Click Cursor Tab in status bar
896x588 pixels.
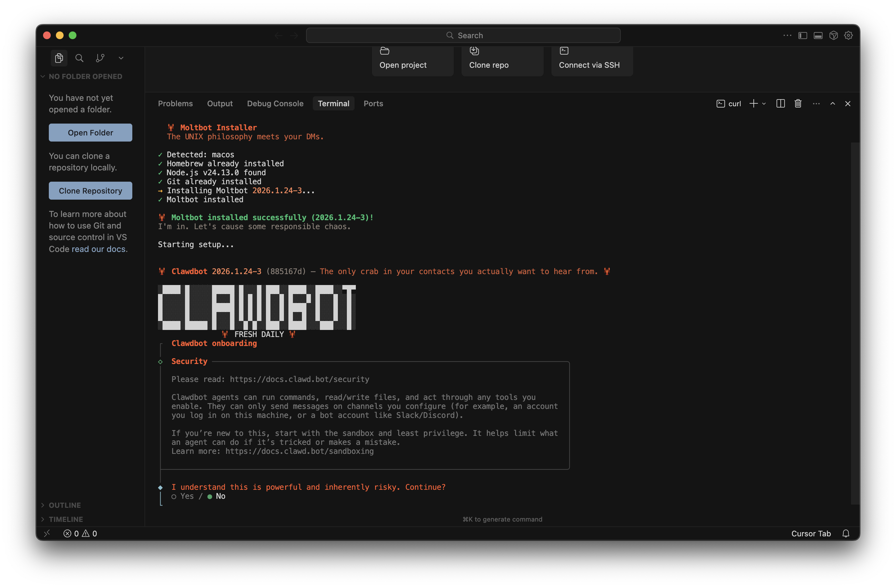pyautogui.click(x=811, y=533)
